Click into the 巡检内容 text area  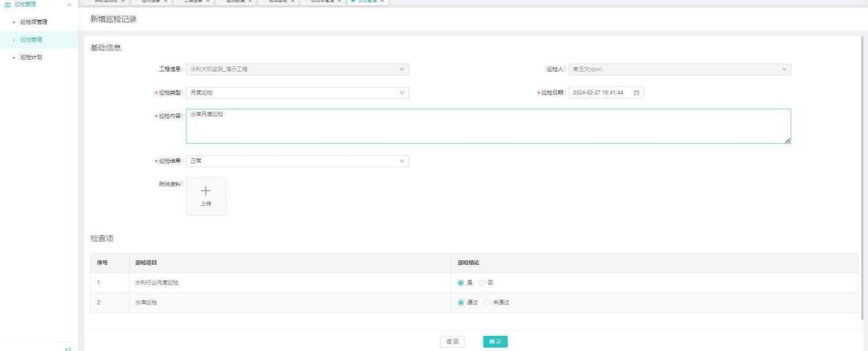click(x=488, y=127)
